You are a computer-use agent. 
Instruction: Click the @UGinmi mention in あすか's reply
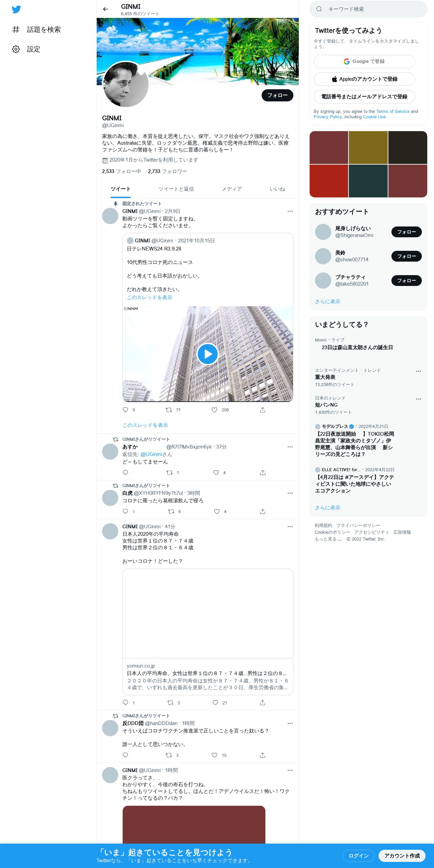pos(151,454)
